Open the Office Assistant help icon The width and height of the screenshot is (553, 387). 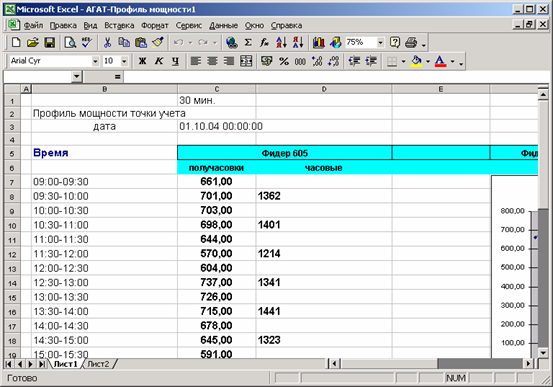pyautogui.click(x=395, y=43)
